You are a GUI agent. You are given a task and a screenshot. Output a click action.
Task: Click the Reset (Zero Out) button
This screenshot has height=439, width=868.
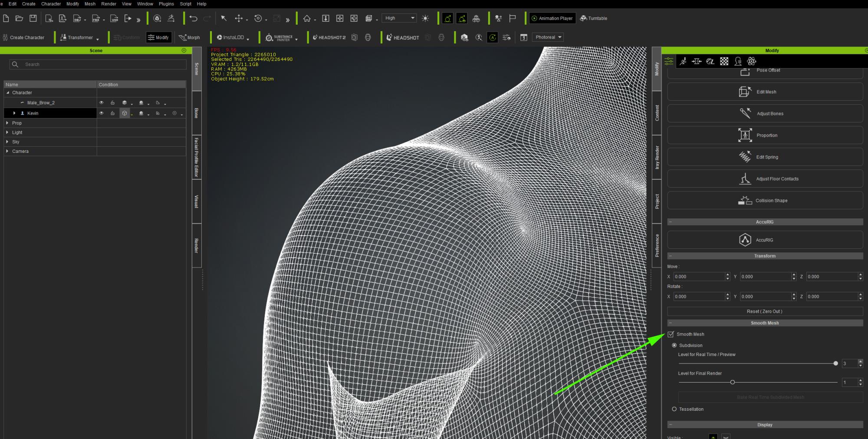point(765,311)
